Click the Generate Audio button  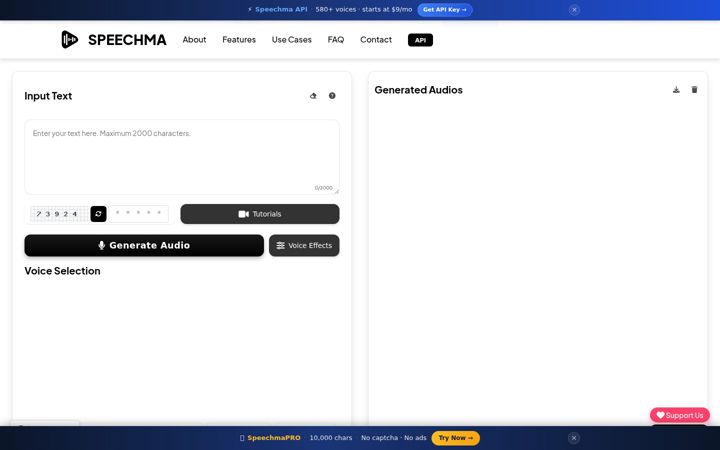(144, 245)
